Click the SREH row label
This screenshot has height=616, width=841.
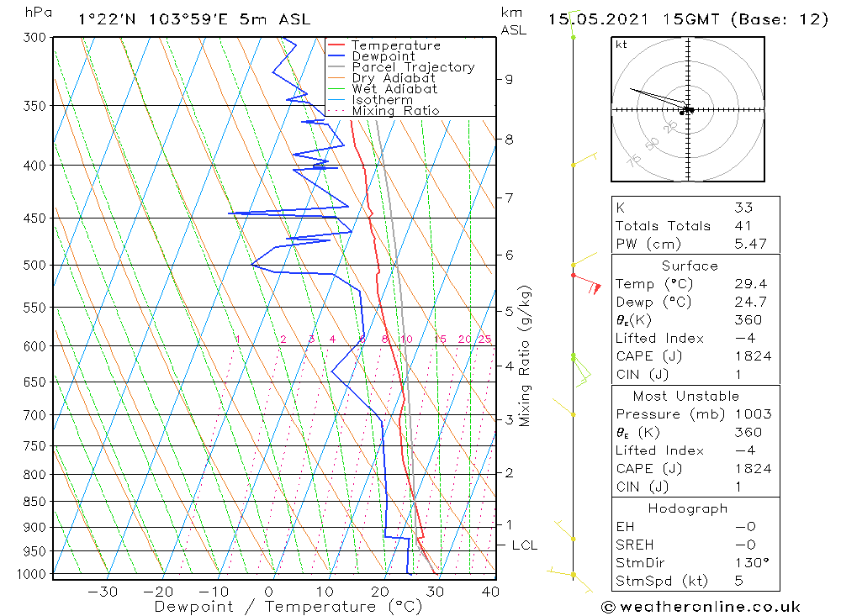[x=634, y=545]
